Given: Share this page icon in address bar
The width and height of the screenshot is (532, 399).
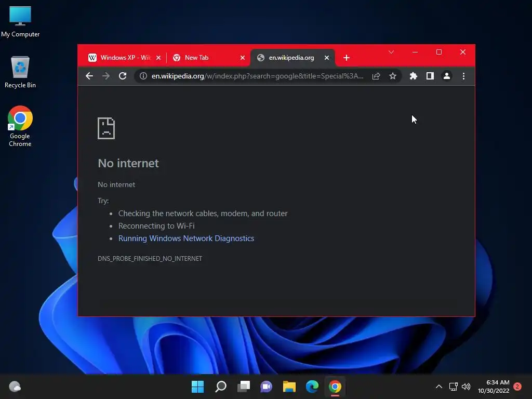Looking at the screenshot, I should click(x=376, y=76).
